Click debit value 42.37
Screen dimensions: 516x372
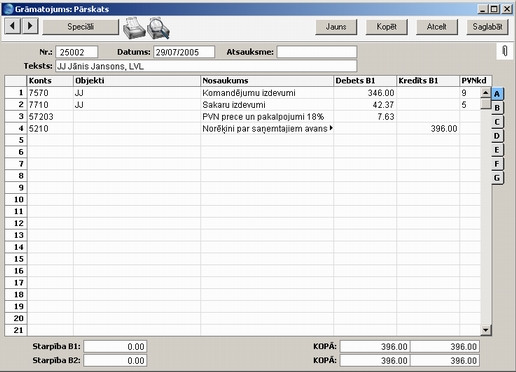pyautogui.click(x=365, y=105)
